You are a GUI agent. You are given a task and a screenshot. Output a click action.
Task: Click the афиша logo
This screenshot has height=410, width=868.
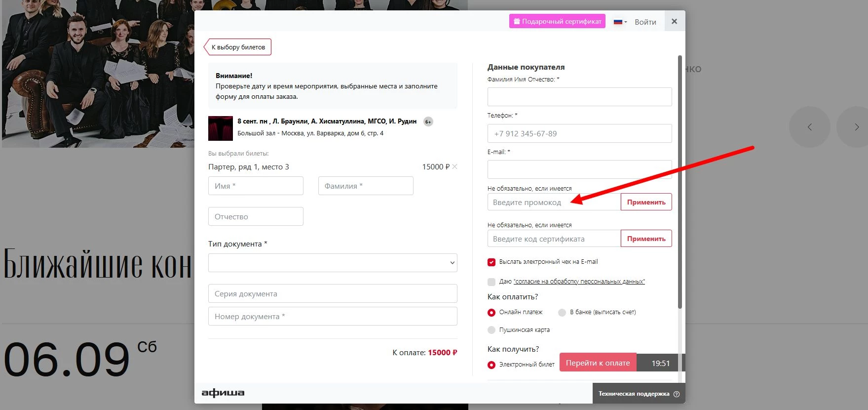point(223,393)
